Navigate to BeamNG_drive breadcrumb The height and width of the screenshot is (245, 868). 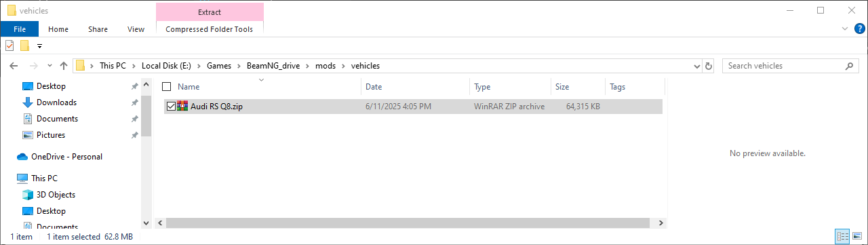click(274, 66)
